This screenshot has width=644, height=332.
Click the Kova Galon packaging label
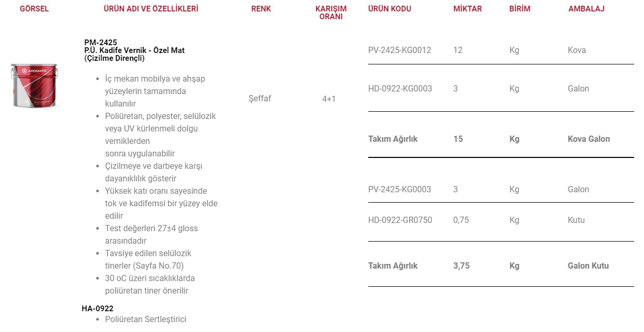589,139
